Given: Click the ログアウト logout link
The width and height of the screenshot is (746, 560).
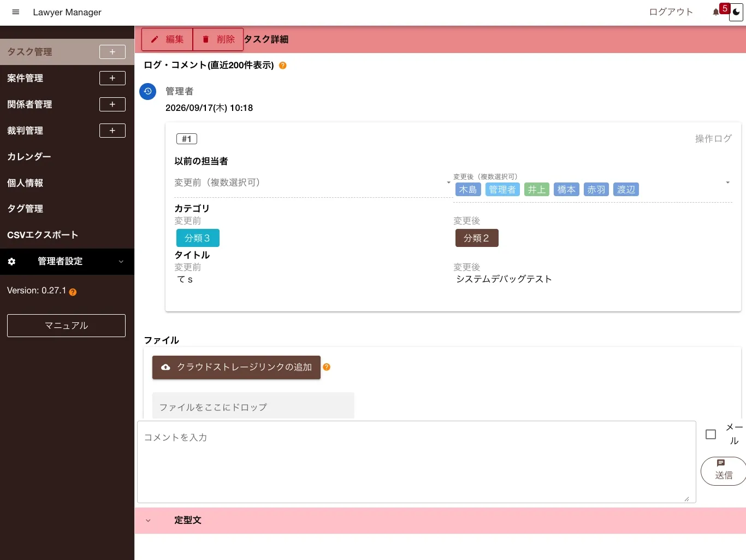Looking at the screenshot, I should coord(671,12).
